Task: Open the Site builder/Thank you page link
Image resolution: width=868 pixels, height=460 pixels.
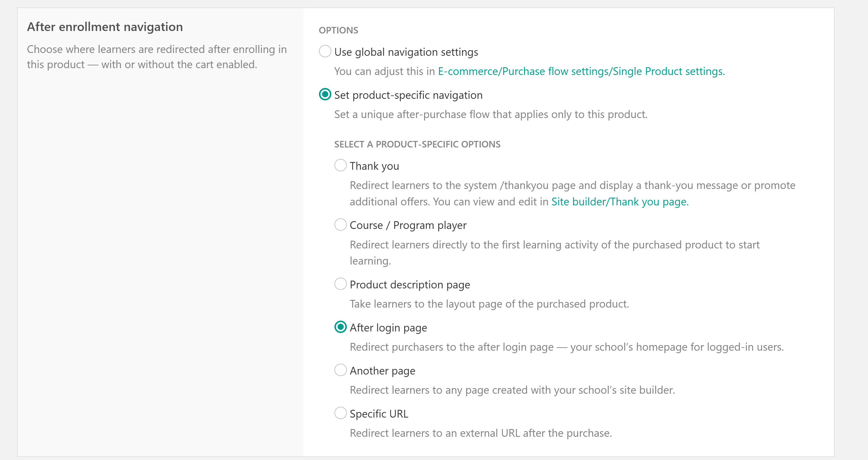Action: tap(620, 202)
